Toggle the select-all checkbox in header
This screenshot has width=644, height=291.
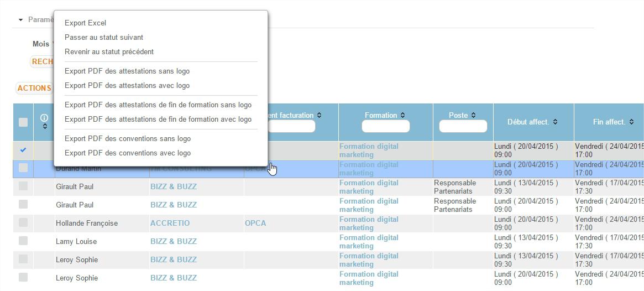(x=23, y=122)
